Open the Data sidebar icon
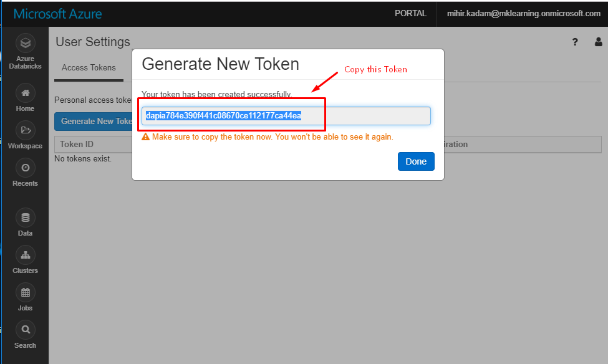 pyautogui.click(x=25, y=218)
